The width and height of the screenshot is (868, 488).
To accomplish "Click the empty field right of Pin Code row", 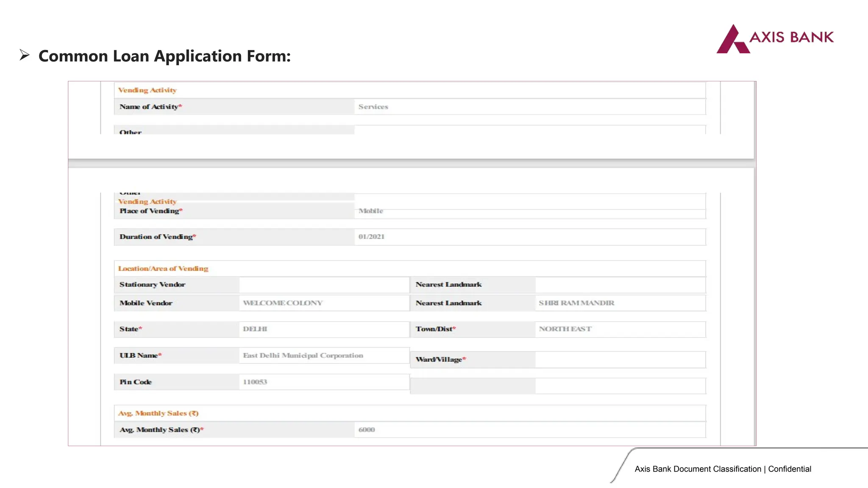I will pos(620,386).
